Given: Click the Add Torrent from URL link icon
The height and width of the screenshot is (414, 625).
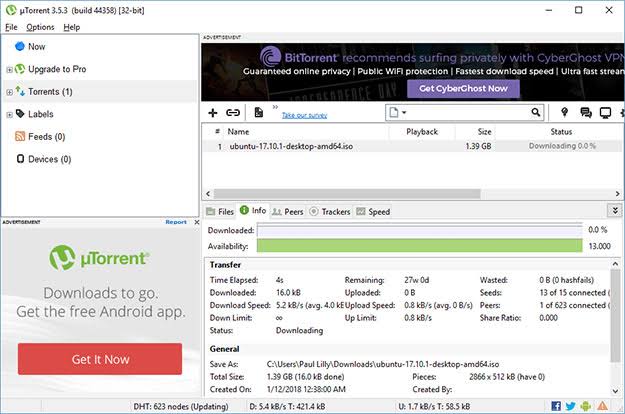Looking at the screenshot, I should tap(233, 113).
